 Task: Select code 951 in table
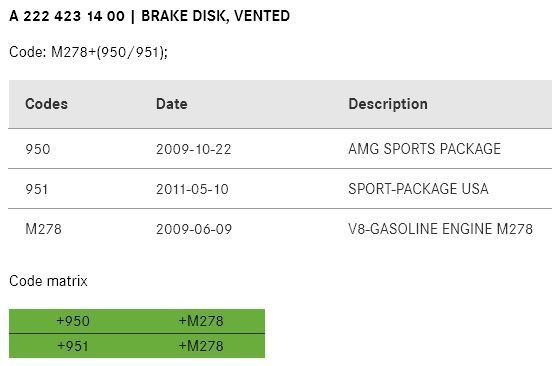[37, 189]
